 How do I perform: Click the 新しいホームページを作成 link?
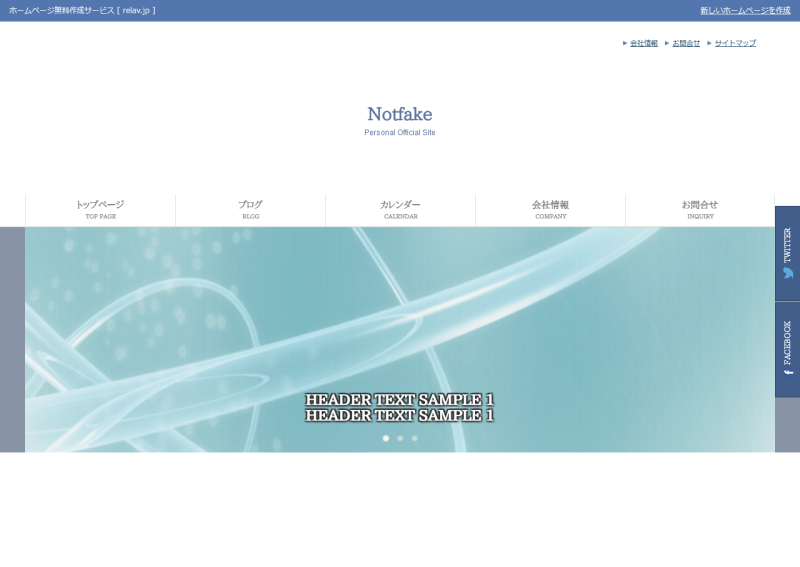(x=745, y=10)
